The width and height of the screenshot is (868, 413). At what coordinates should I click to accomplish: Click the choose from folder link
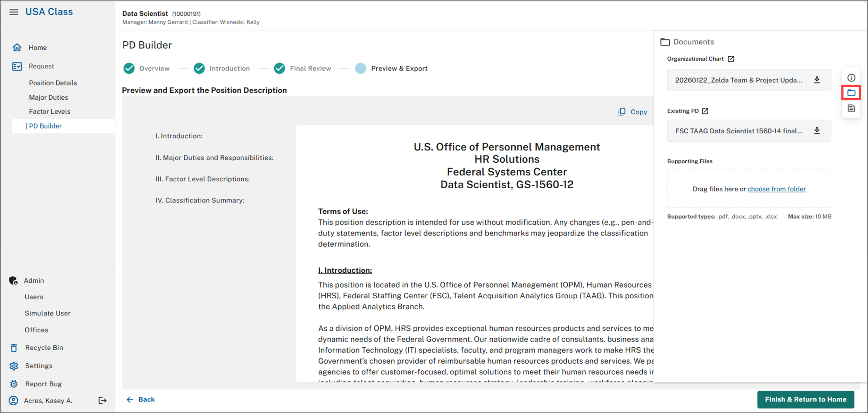point(777,189)
